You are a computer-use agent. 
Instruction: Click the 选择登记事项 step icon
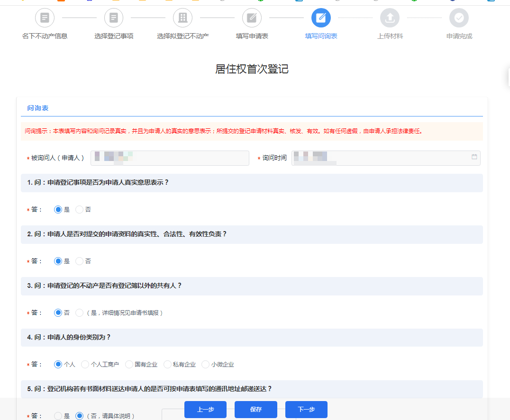(114, 18)
